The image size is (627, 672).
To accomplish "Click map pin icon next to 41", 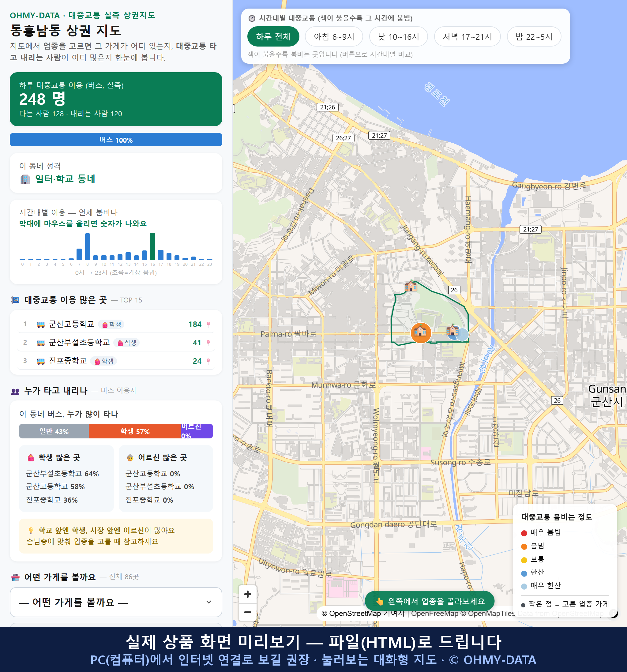I will click(208, 343).
